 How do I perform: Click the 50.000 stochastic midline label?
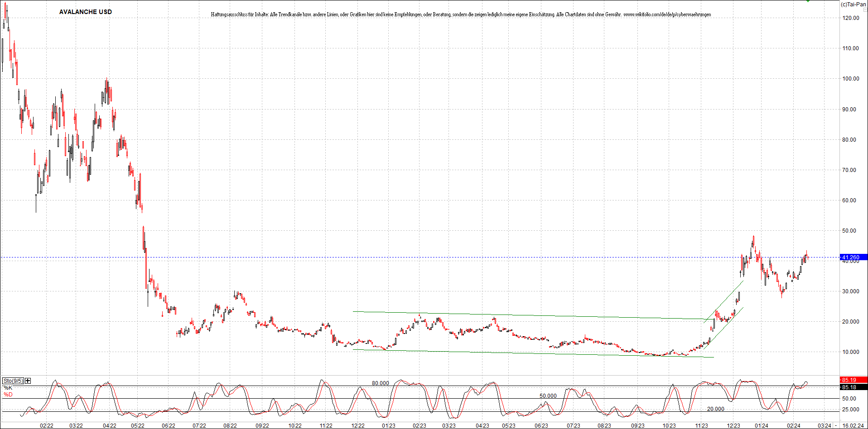(x=547, y=396)
